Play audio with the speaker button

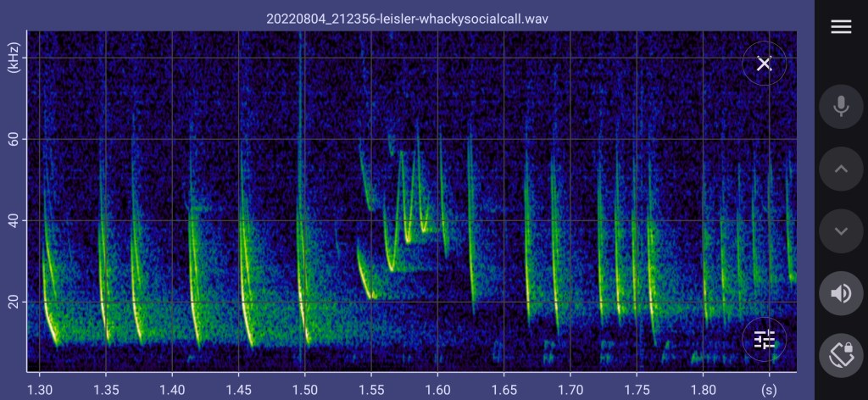pyautogui.click(x=841, y=293)
